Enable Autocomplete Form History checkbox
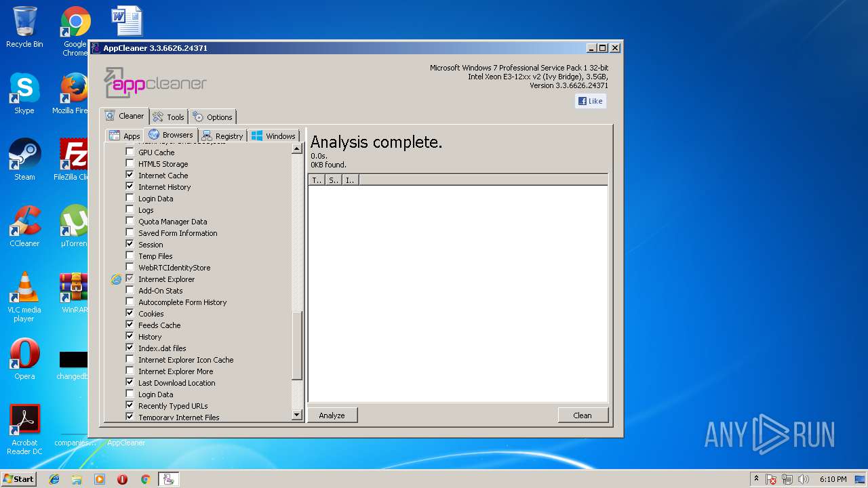 coord(130,302)
